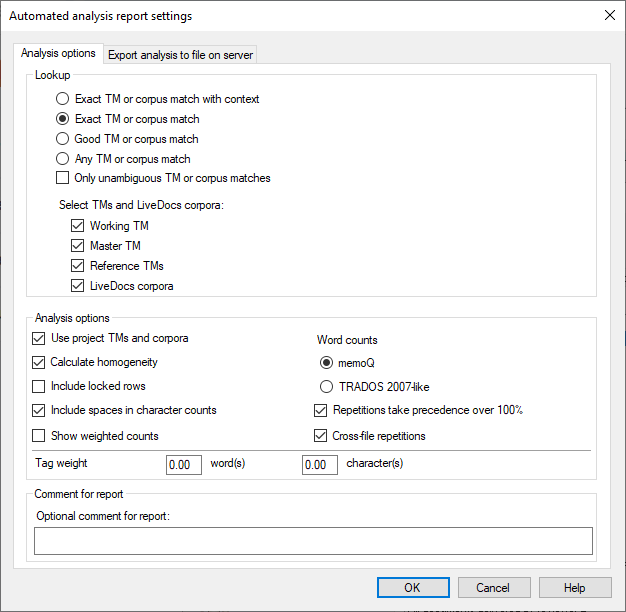Click the Tag weight character(s) field
The image size is (626, 612).
click(x=320, y=465)
